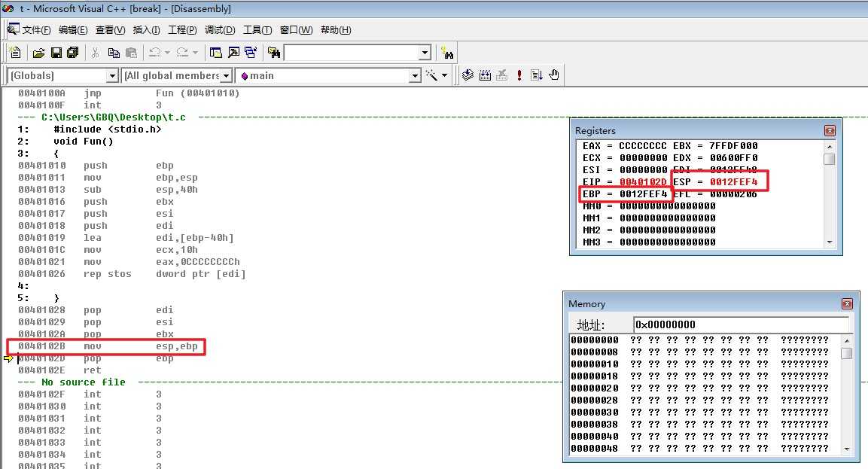Click memory row 00000010
This screenshot has height=469, width=868.
699,364
